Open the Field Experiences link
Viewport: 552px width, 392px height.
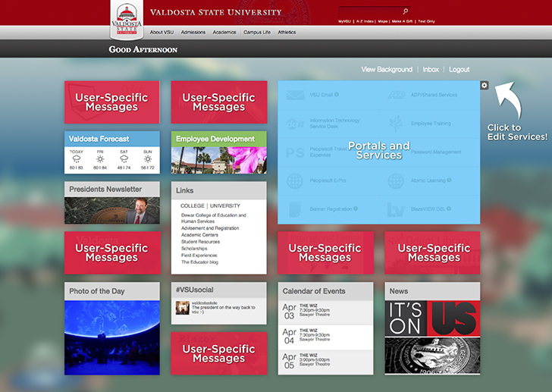tap(199, 255)
